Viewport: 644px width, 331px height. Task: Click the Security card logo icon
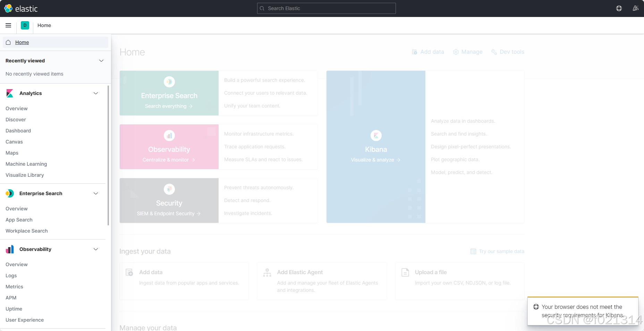click(x=169, y=189)
